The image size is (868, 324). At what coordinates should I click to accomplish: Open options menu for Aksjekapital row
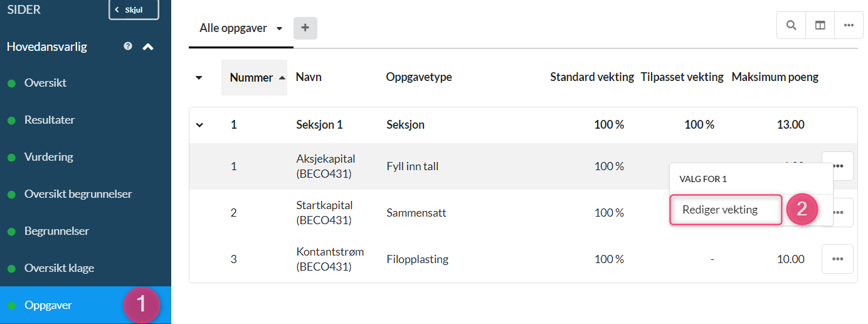tap(837, 166)
